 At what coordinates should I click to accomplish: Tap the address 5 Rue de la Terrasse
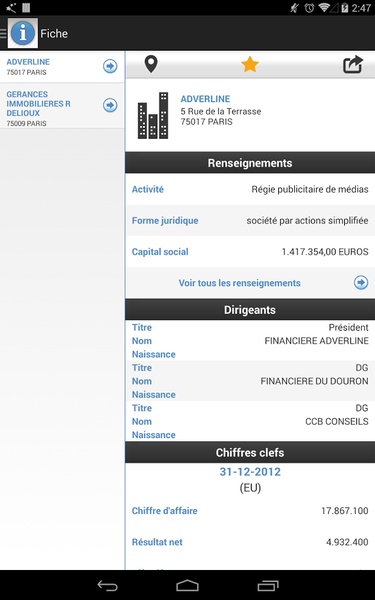point(221,111)
